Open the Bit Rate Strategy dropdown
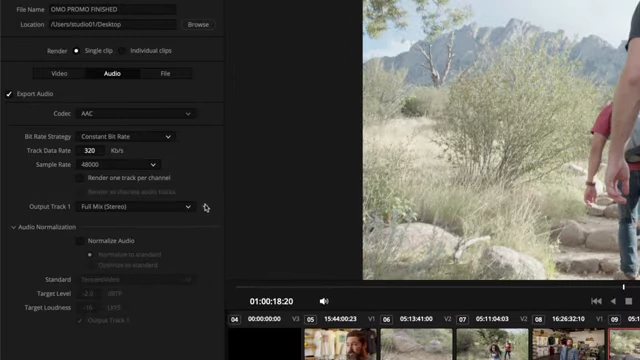Viewport: 640px width, 360px height. click(x=126, y=137)
